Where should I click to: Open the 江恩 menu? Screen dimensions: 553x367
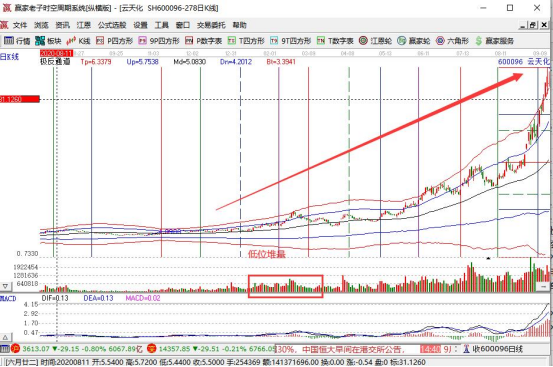[x=84, y=25]
